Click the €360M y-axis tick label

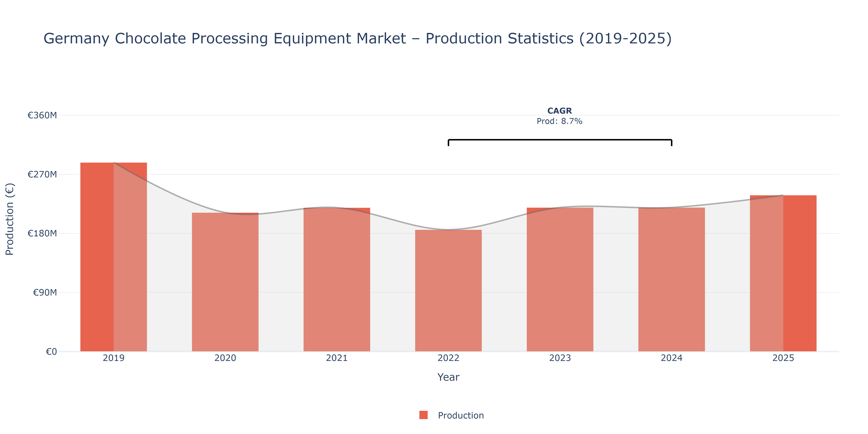tap(42, 115)
